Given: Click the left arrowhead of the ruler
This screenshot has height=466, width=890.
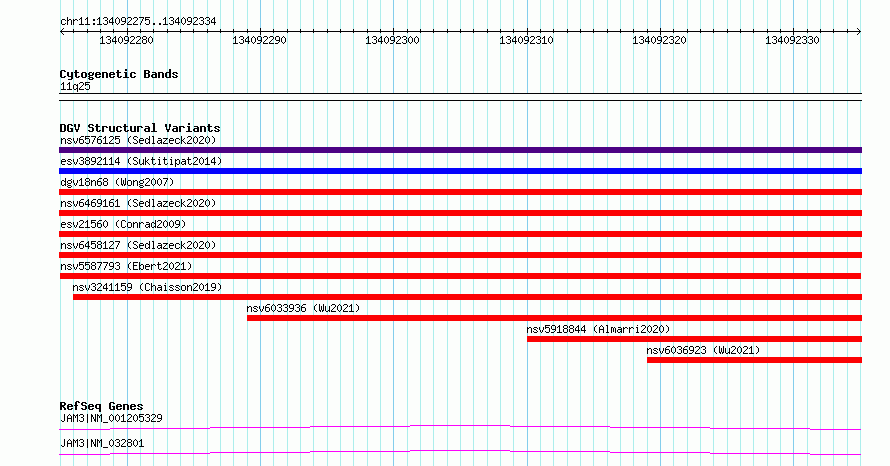Looking at the screenshot, I should (62, 32).
